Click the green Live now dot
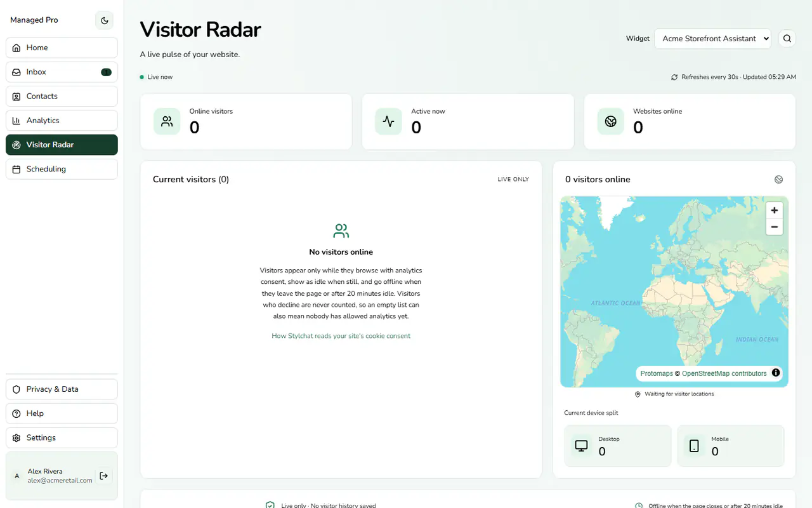Image resolution: width=812 pixels, height=508 pixels. (x=141, y=77)
